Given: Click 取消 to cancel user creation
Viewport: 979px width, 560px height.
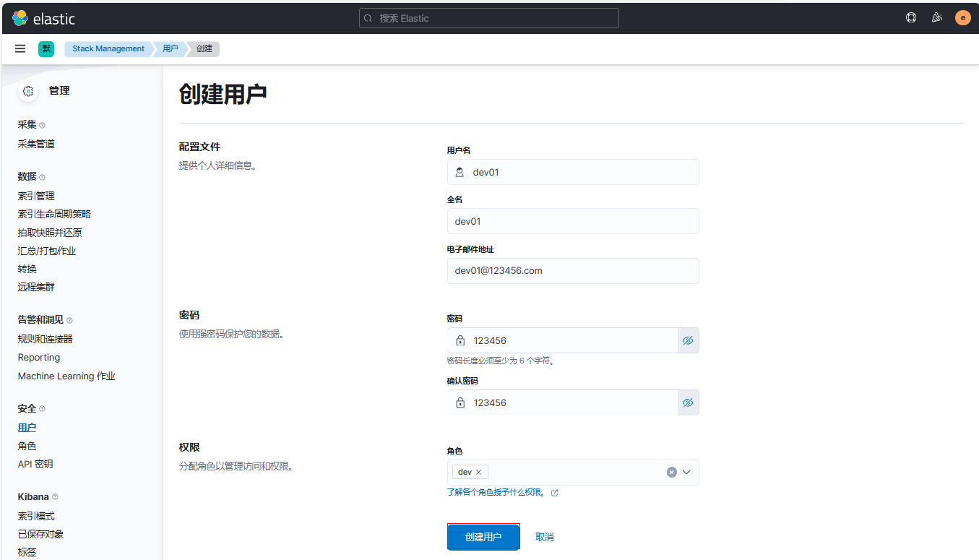Looking at the screenshot, I should click(x=544, y=537).
